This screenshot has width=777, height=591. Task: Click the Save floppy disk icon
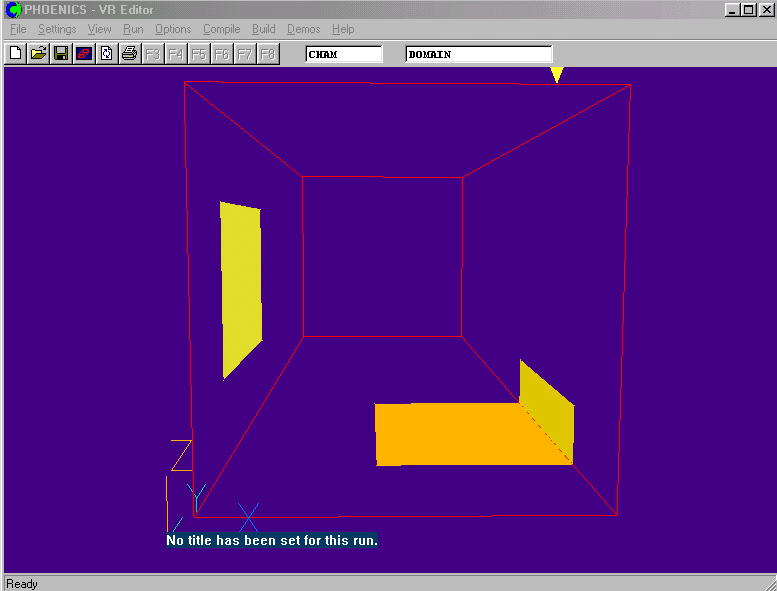[x=61, y=54]
